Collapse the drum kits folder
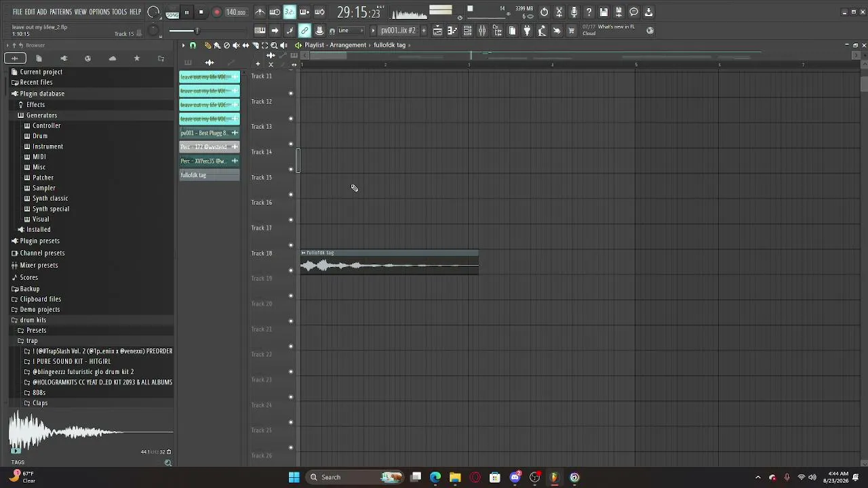 [33, 320]
